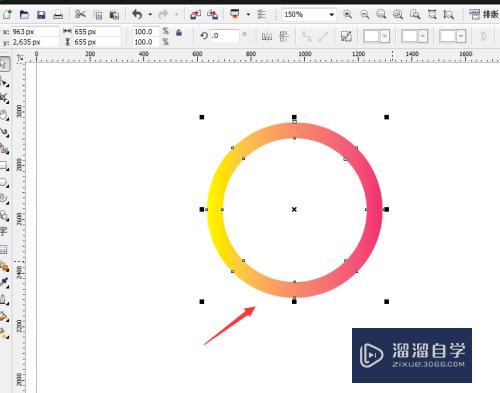Click the Paste clipboard icon
Image resolution: width=500 pixels, height=393 pixels.
pyautogui.click(x=114, y=15)
